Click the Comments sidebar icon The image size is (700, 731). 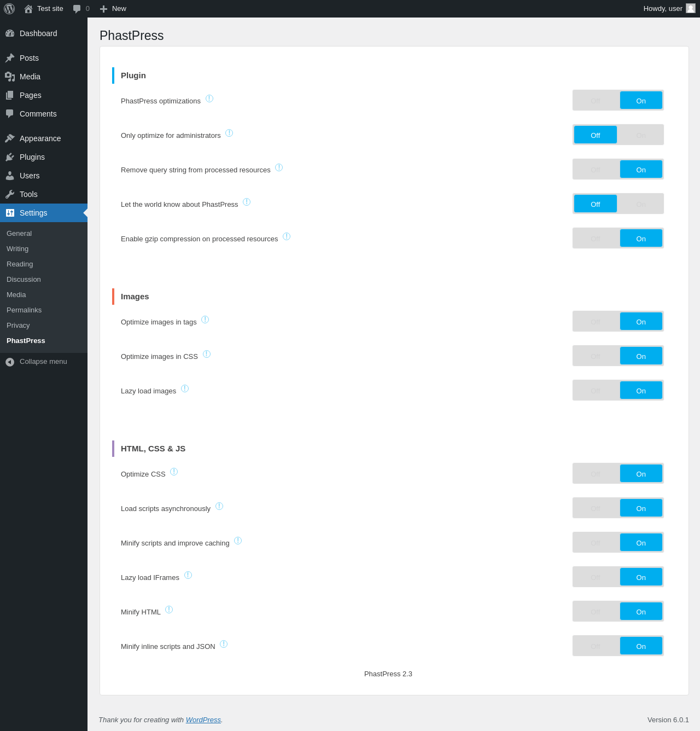click(x=10, y=114)
